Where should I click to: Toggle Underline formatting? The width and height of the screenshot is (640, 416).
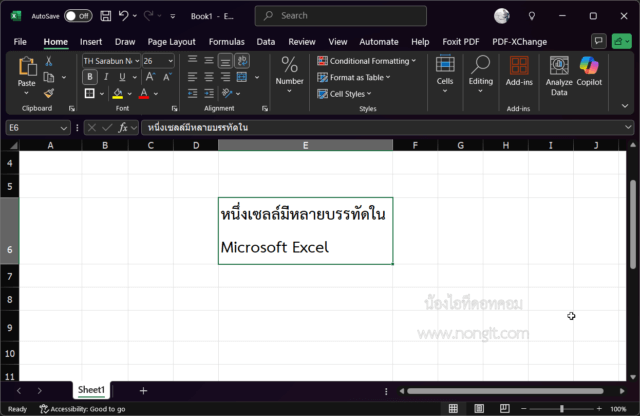122,77
